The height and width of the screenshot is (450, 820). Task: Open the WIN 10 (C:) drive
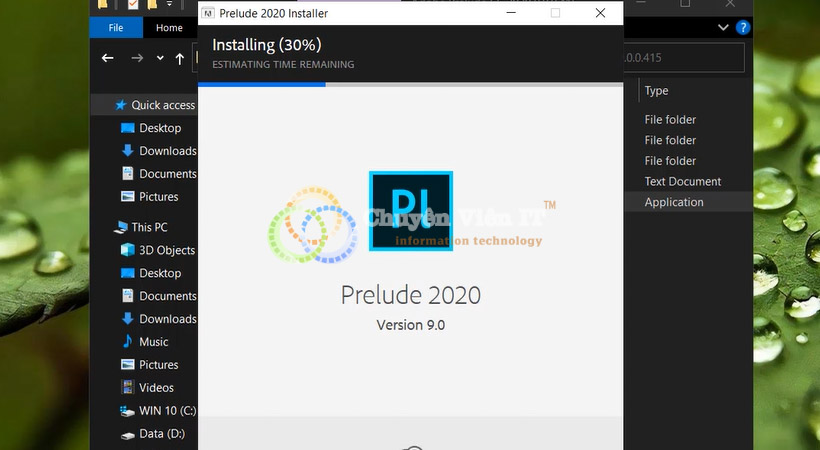(158, 411)
